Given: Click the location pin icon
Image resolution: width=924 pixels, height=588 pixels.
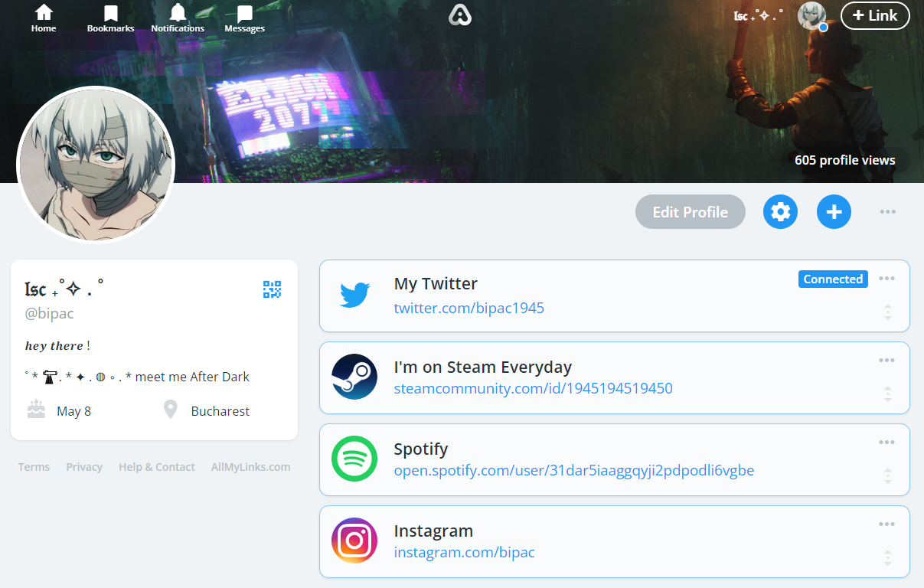Looking at the screenshot, I should point(171,410).
